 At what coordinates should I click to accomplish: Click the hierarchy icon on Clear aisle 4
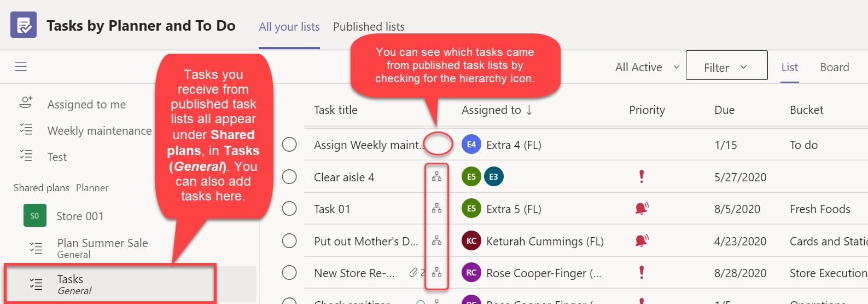click(436, 176)
